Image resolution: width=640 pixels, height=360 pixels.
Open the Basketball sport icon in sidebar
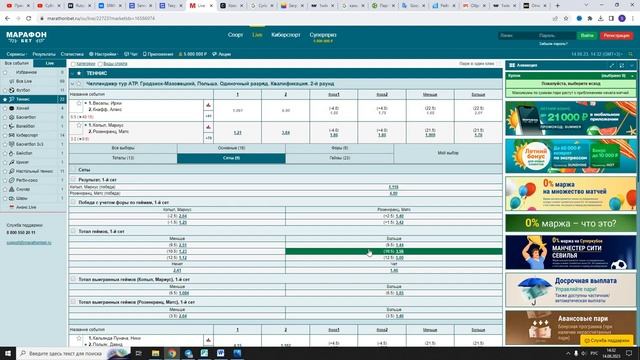[12, 117]
